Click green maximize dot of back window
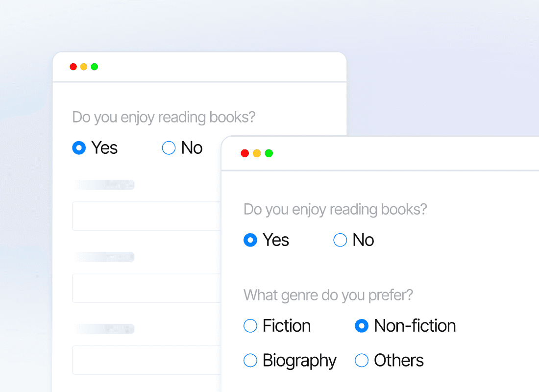The image size is (539, 392). pyautogui.click(x=95, y=67)
